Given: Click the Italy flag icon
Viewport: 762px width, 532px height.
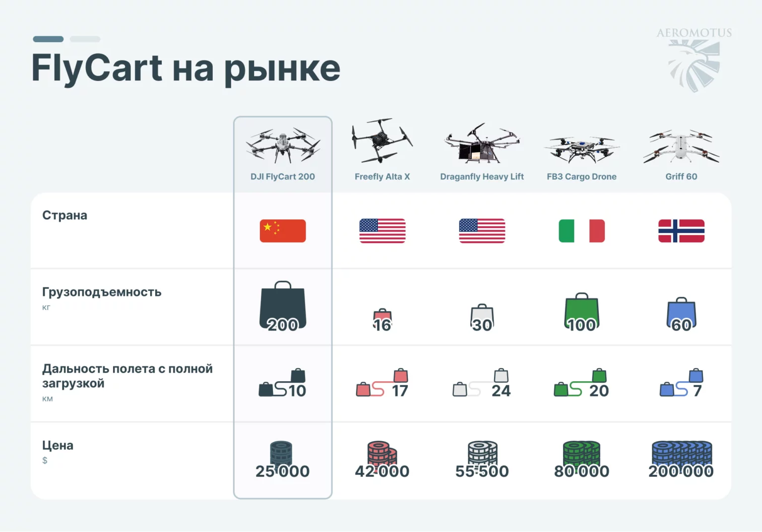Looking at the screenshot, I should [581, 231].
